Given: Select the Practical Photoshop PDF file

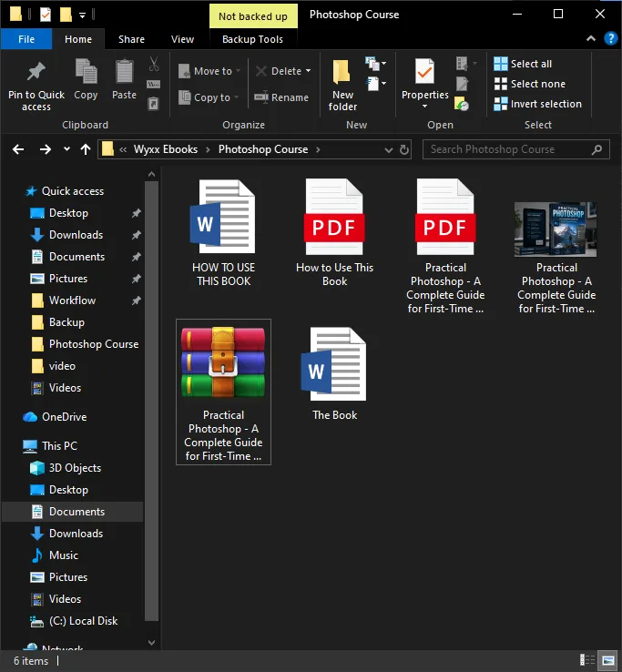Looking at the screenshot, I should click(x=445, y=247).
